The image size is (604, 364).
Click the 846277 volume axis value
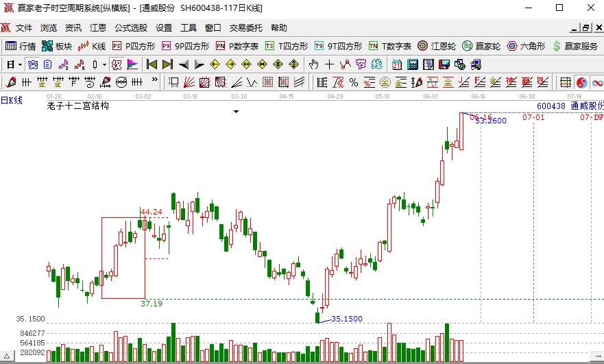click(x=33, y=333)
